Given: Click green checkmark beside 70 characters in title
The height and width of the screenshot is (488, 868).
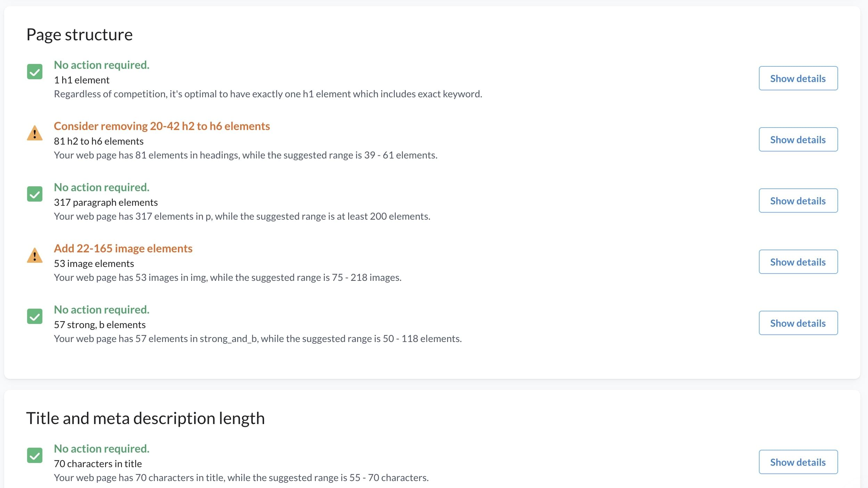Looking at the screenshot, I should [x=35, y=455].
